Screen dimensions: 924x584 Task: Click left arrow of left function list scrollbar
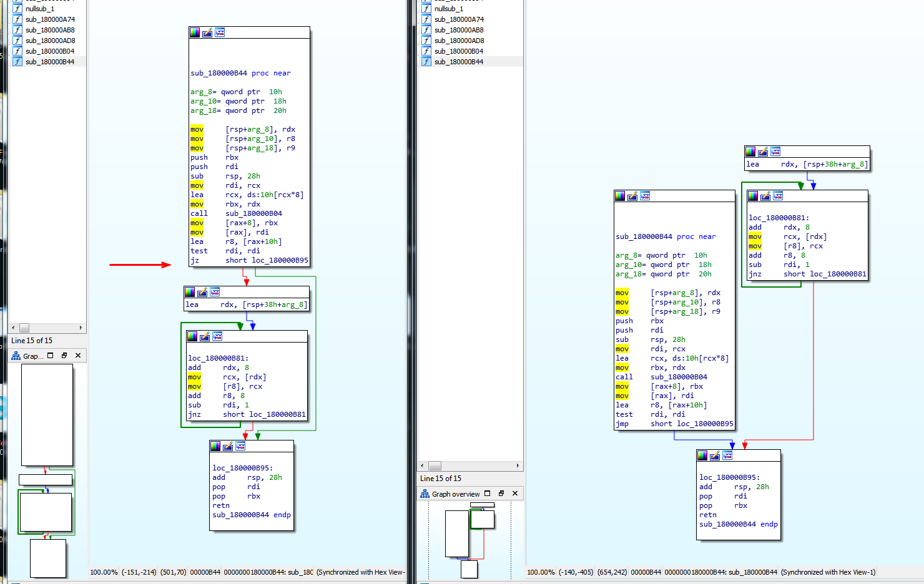click(x=14, y=328)
